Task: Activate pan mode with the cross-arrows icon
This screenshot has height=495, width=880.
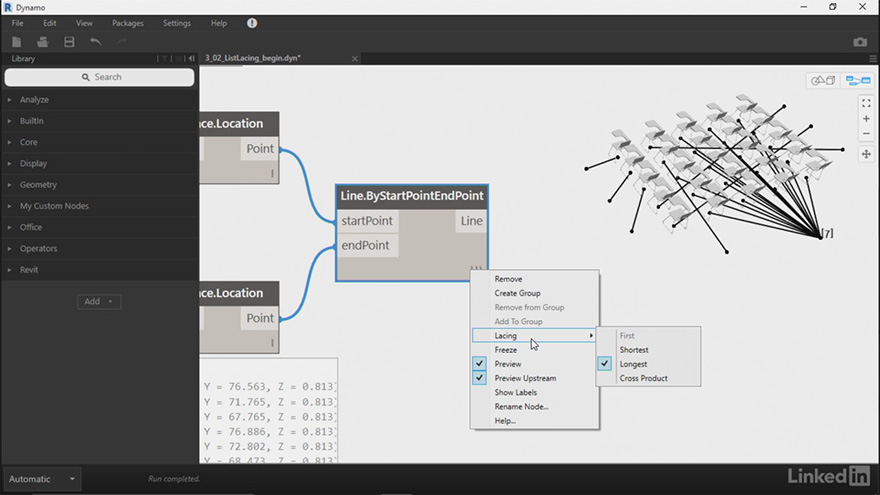Action: (x=866, y=154)
